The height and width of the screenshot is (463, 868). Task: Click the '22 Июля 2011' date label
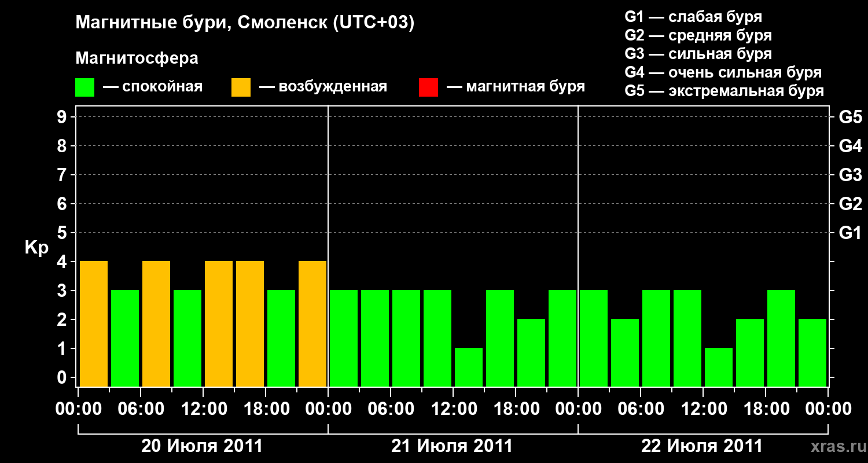coord(702,446)
